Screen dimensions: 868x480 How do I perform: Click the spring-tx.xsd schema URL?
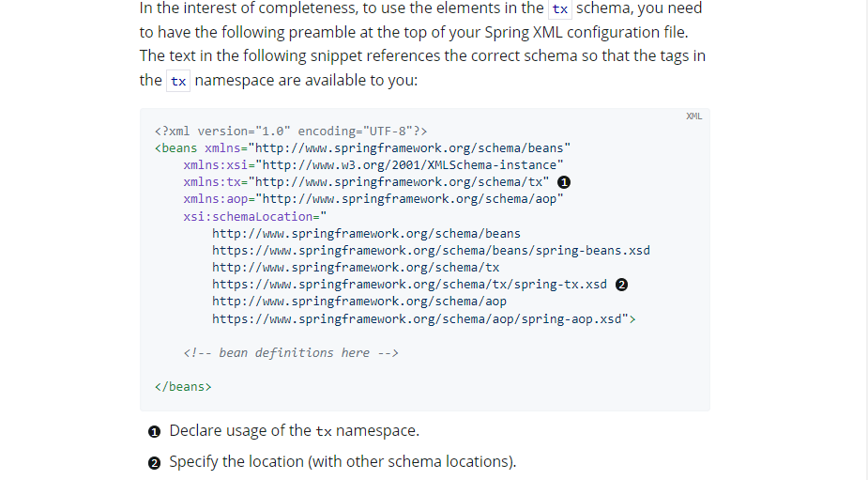pos(409,284)
